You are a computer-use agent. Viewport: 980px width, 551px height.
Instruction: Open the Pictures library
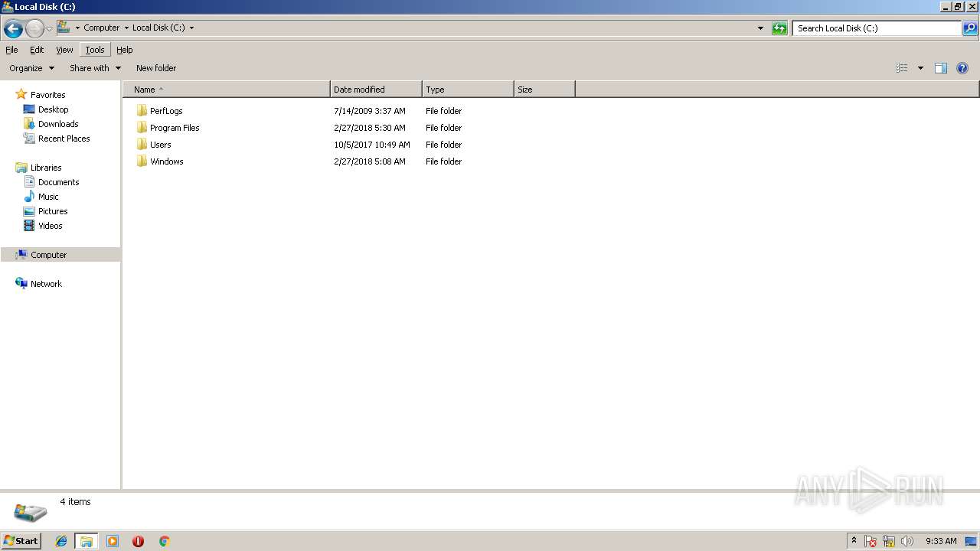pos(53,211)
